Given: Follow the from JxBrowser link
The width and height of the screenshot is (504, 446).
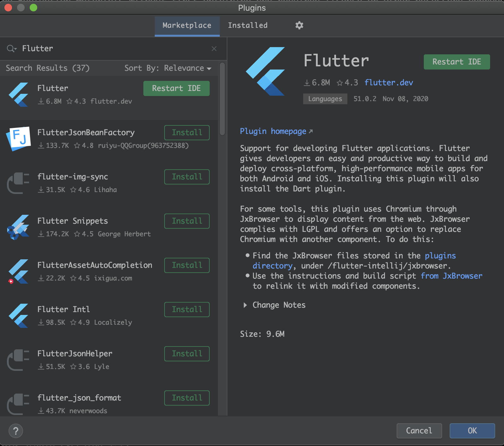Looking at the screenshot, I should [452, 276].
